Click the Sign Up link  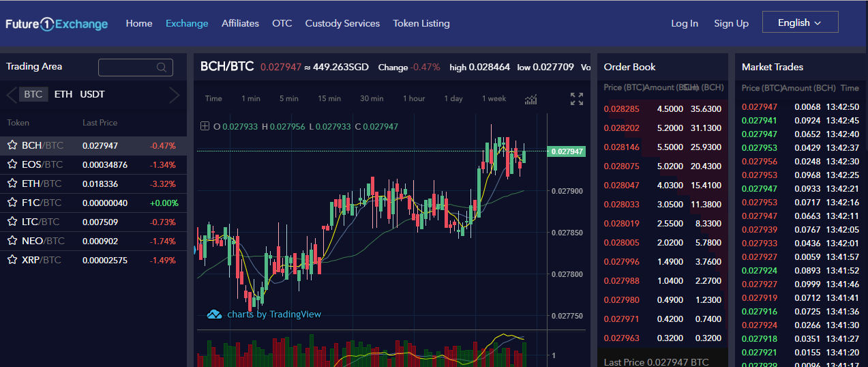point(731,23)
